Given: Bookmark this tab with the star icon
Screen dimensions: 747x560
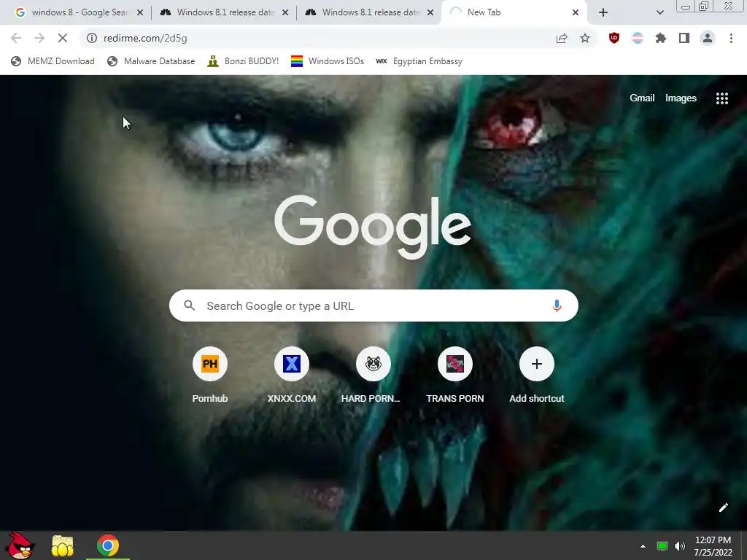Looking at the screenshot, I should [x=585, y=38].
